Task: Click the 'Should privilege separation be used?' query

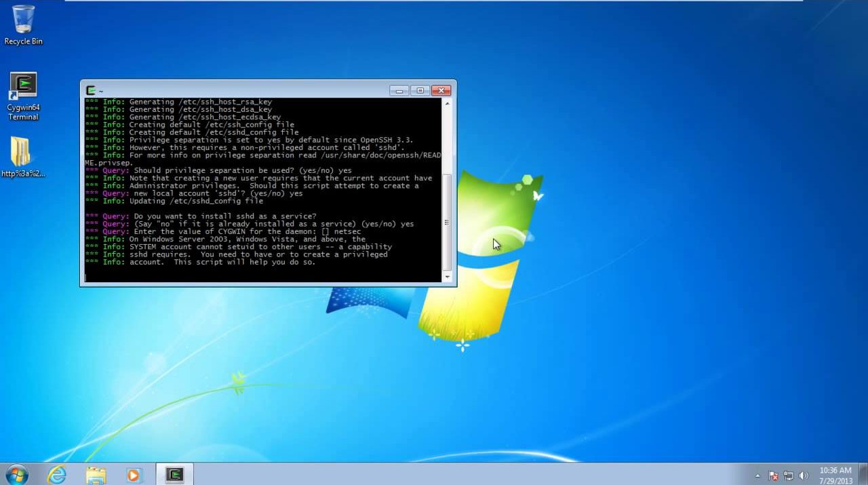Action: point(218,170)
